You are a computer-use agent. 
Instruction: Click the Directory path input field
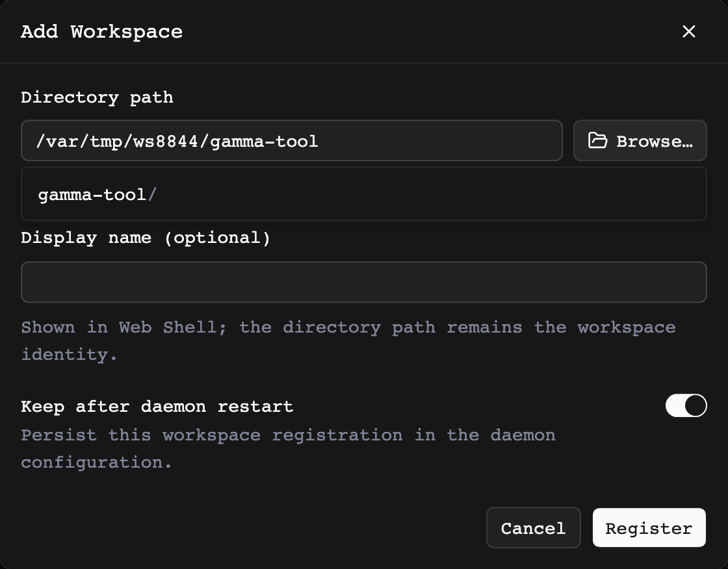292,140
